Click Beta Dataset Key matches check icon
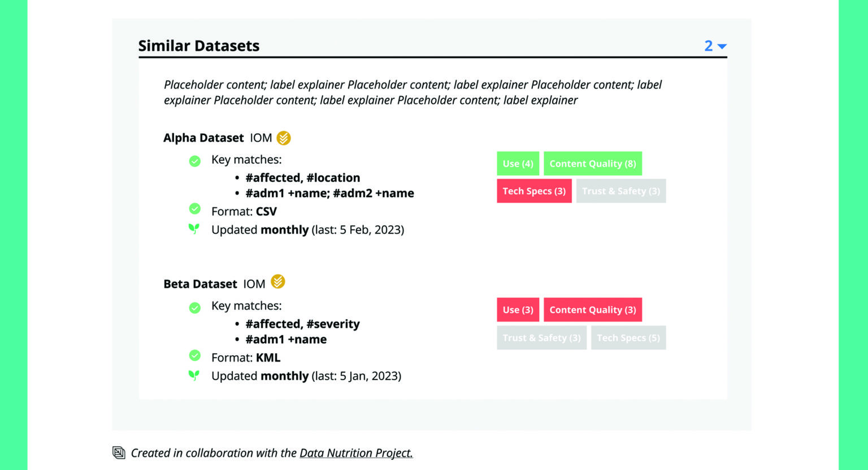868x470 pixels. click(x=195, y=307)
